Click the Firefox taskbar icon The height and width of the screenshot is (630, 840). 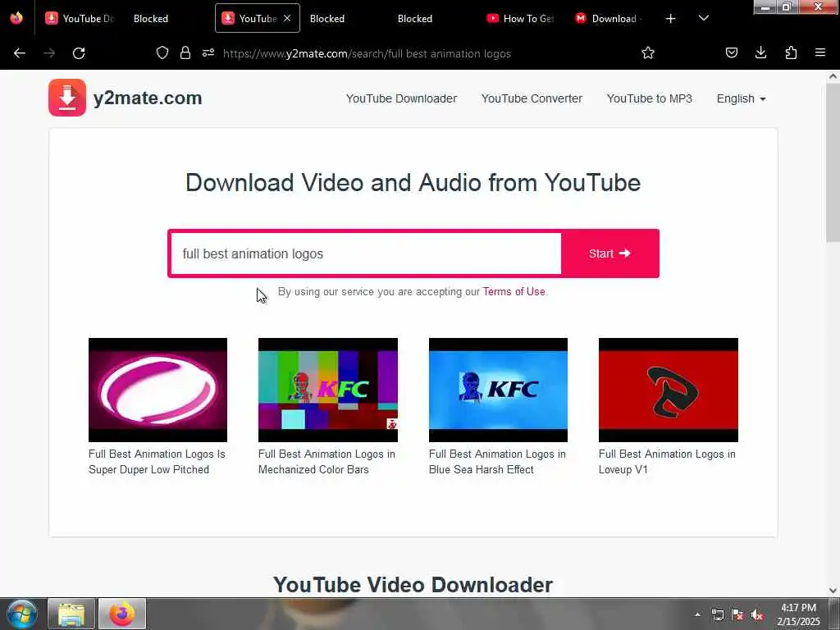click(x=122, y=614)
